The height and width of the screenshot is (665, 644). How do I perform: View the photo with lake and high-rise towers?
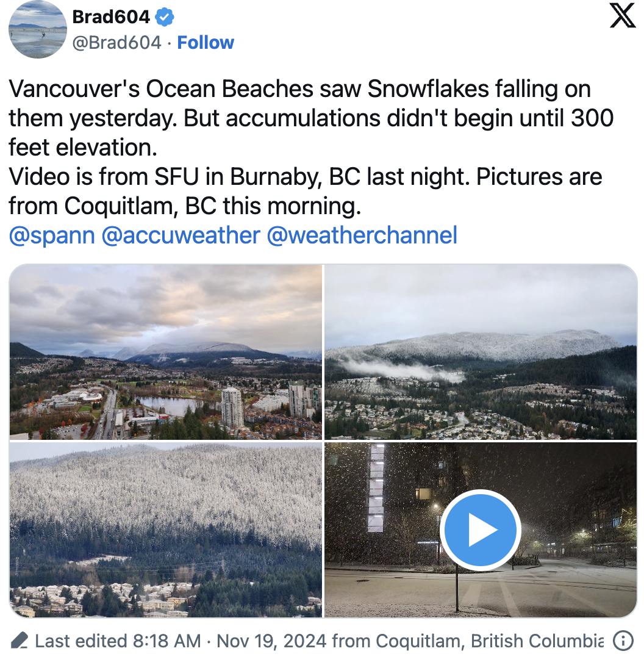coord(166,352)
